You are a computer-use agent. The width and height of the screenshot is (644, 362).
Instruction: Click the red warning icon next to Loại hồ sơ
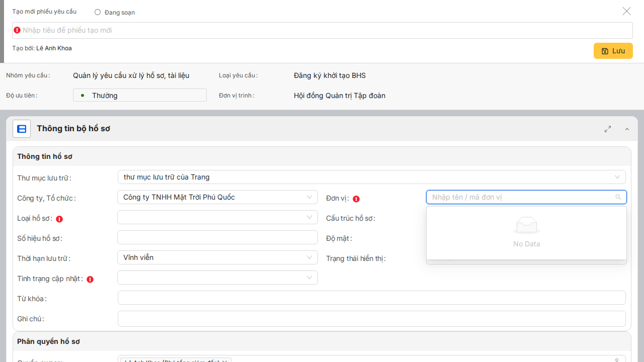point(59,219)
